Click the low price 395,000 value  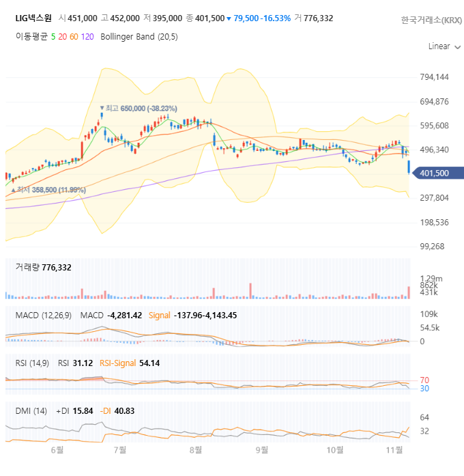click(x=167, y=18)
